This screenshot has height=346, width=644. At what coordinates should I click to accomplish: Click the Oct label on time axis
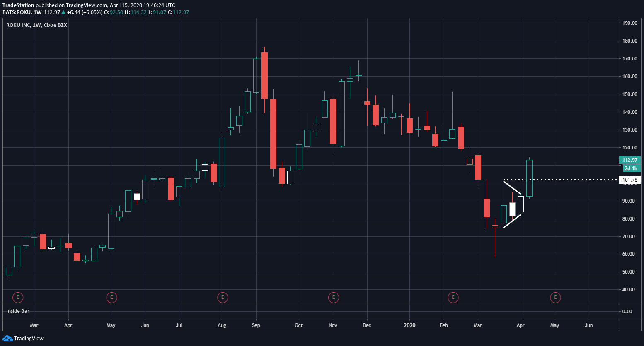[x=298, y=325]
